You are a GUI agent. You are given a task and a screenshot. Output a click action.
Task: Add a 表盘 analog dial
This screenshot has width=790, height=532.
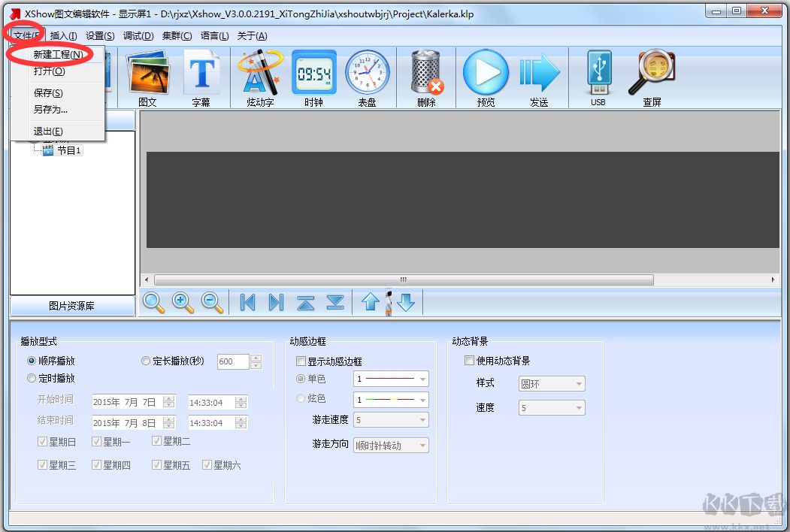click(368, 75)
